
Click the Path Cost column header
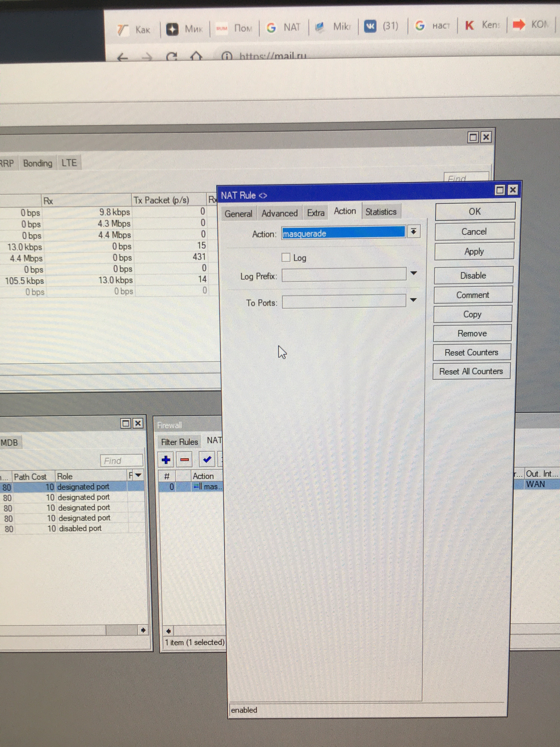[33, 477]
